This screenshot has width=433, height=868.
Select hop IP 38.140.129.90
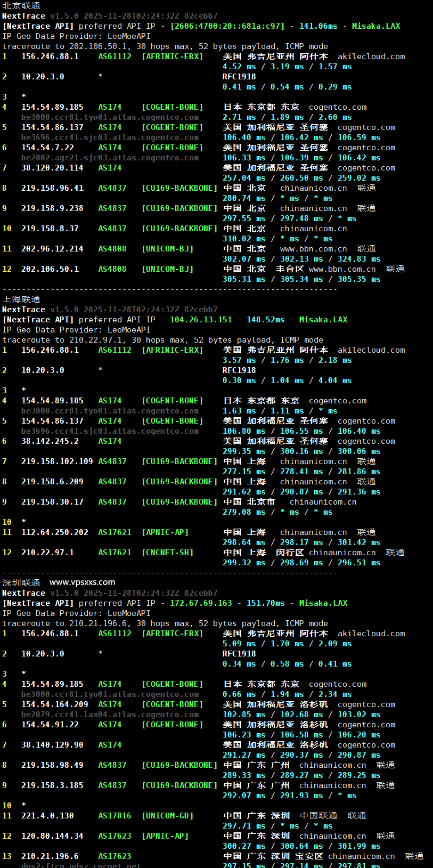[x=52, y=745]
